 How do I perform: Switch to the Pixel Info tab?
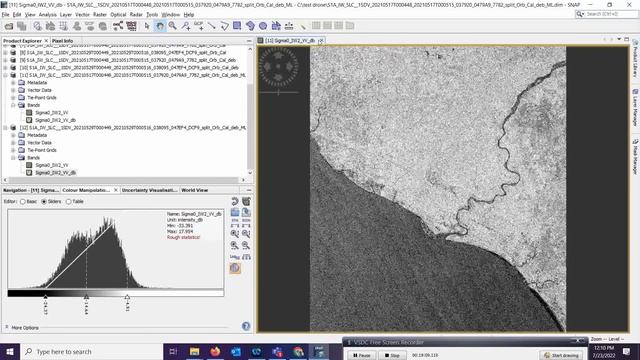(62, 41)
